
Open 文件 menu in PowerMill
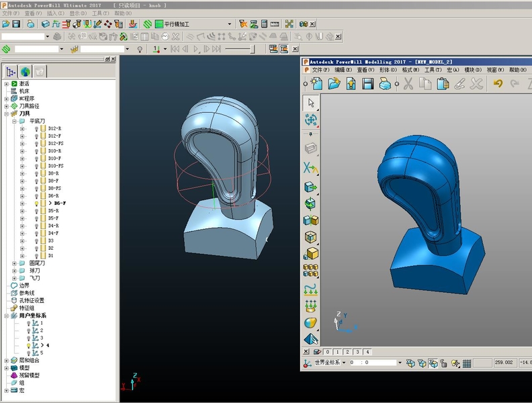(x=11, y=13)
